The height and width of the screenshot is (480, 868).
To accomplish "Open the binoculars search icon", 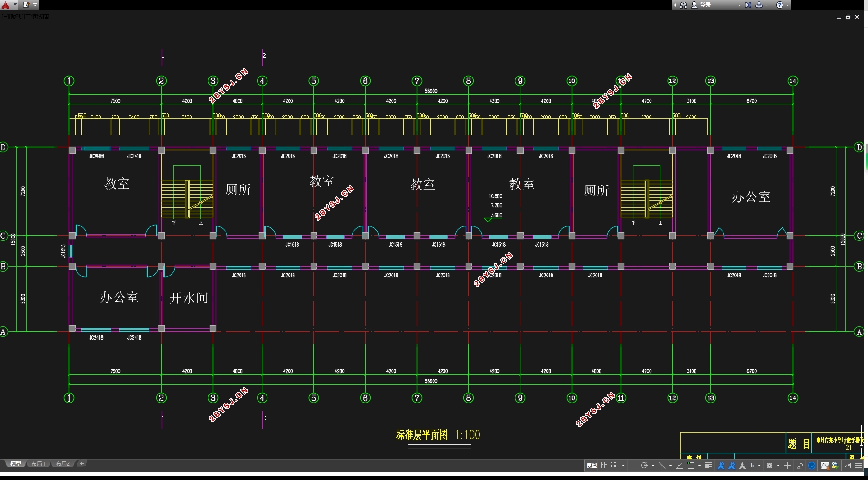I will [x=683, y=5].
